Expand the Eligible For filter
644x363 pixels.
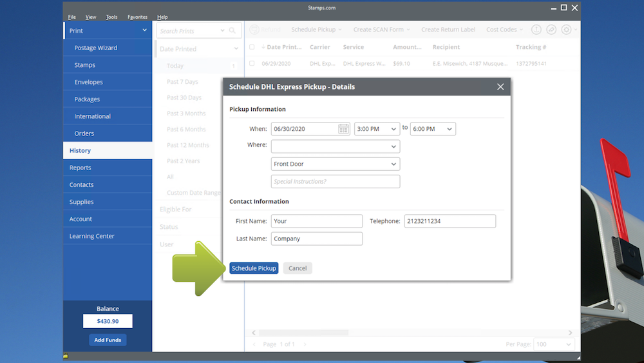pyautogui.click(x=175, y=210)
